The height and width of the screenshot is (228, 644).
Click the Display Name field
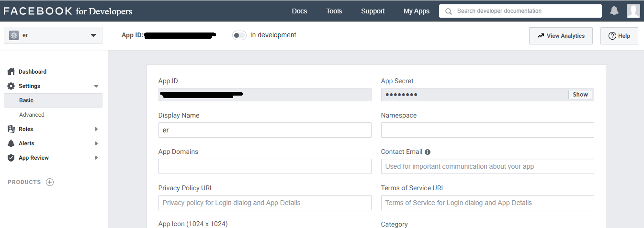pos(265,130)
